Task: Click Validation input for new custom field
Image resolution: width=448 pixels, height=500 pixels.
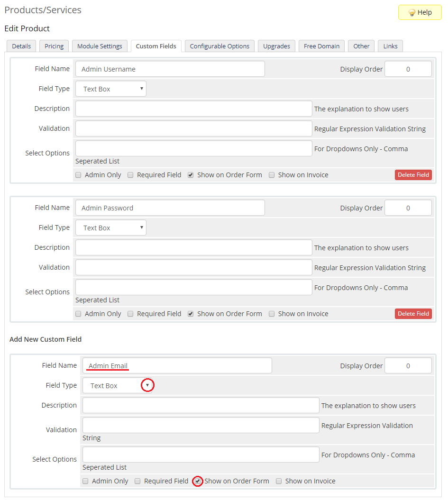Action: [201, 425]
